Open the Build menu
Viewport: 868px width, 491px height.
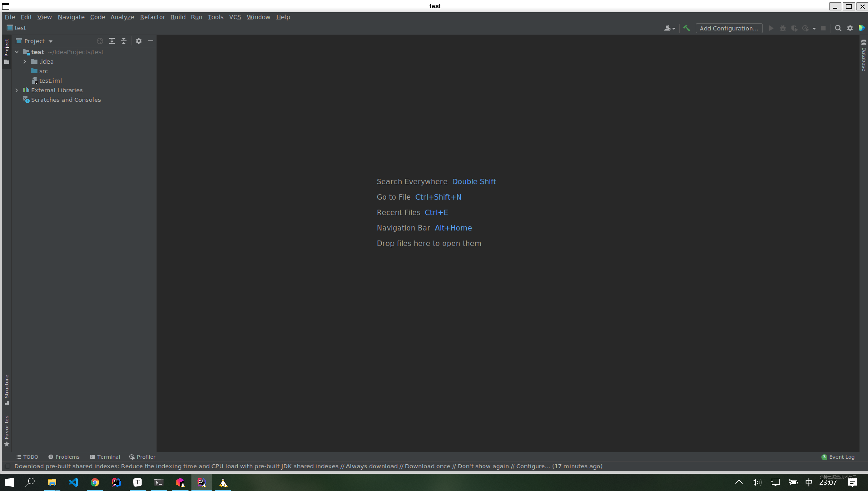(178, 17)
